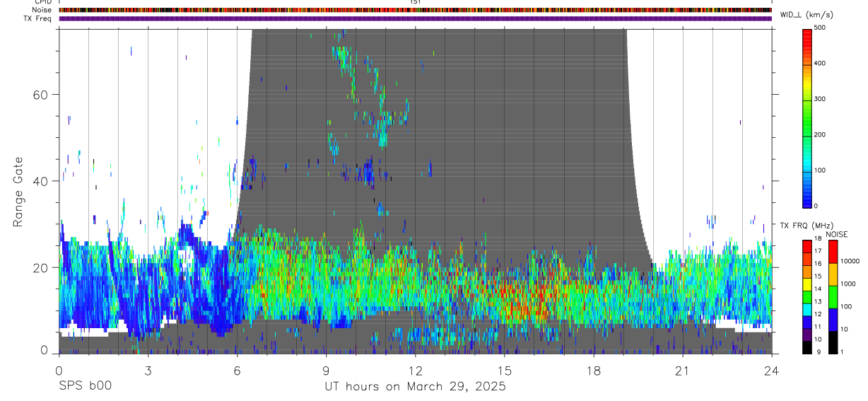Screen dimensions: 868x401
Task: Click the 'Noise' row label at the top left
Action: click(x=42, y=10)
